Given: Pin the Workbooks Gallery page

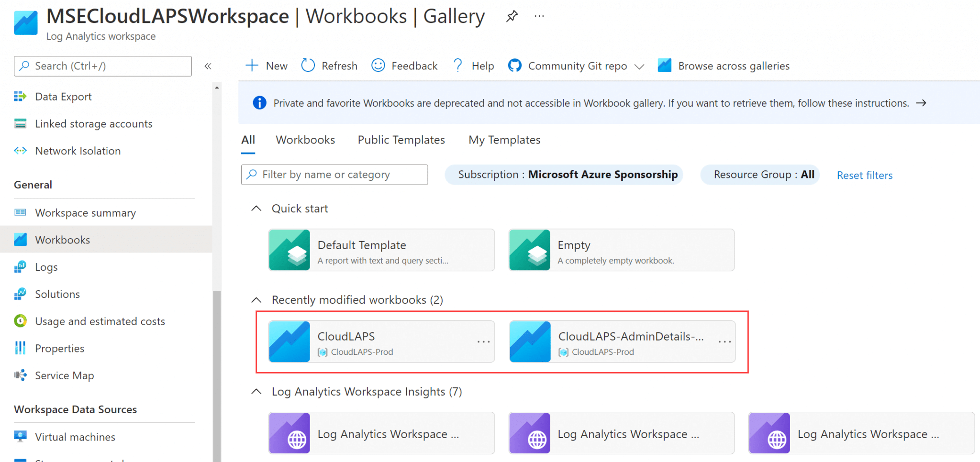Looking at the screenshot, I should [512, 16].
